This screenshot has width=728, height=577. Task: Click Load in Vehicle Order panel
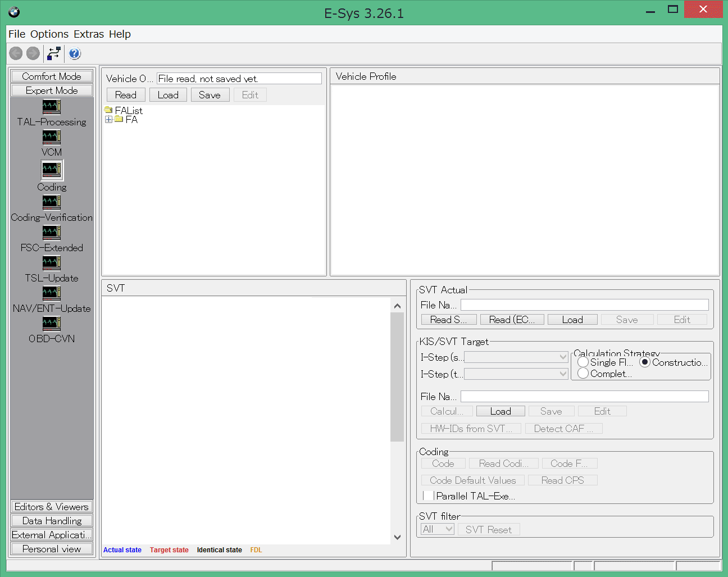(x=168, y=95)
